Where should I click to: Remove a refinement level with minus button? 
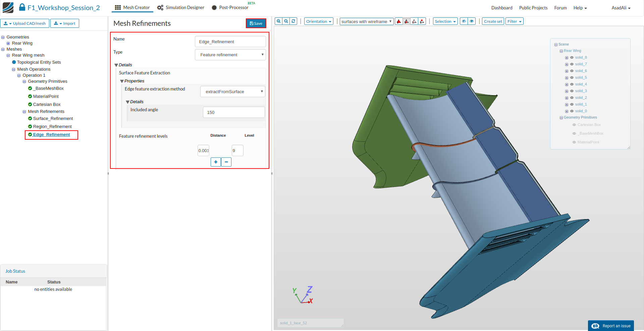point(226,162)
